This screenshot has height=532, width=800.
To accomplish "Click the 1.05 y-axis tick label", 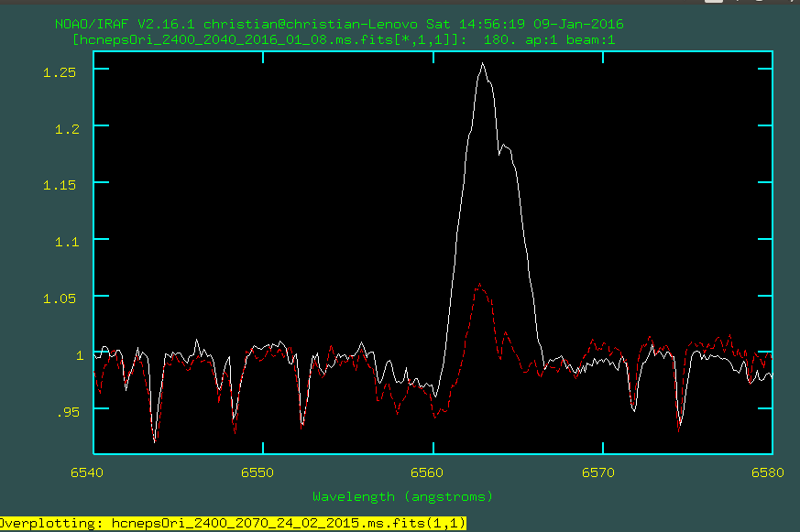I will point(62,298).
